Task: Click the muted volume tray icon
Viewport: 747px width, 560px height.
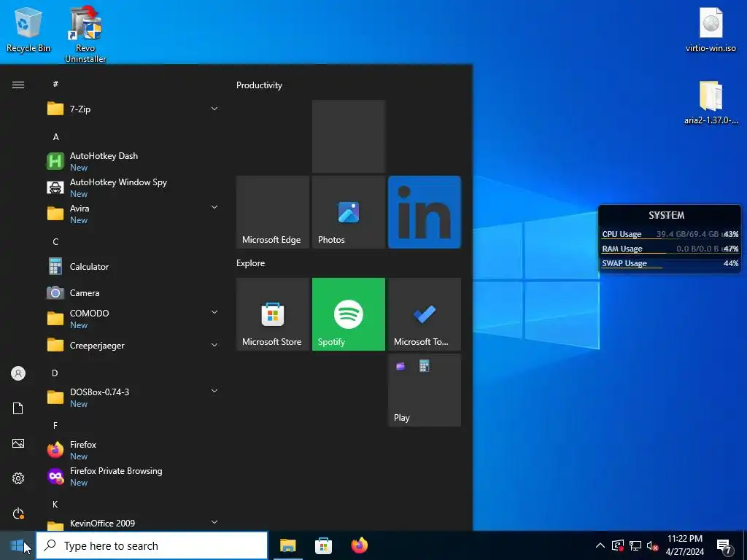Action: [x=653, y=545]
